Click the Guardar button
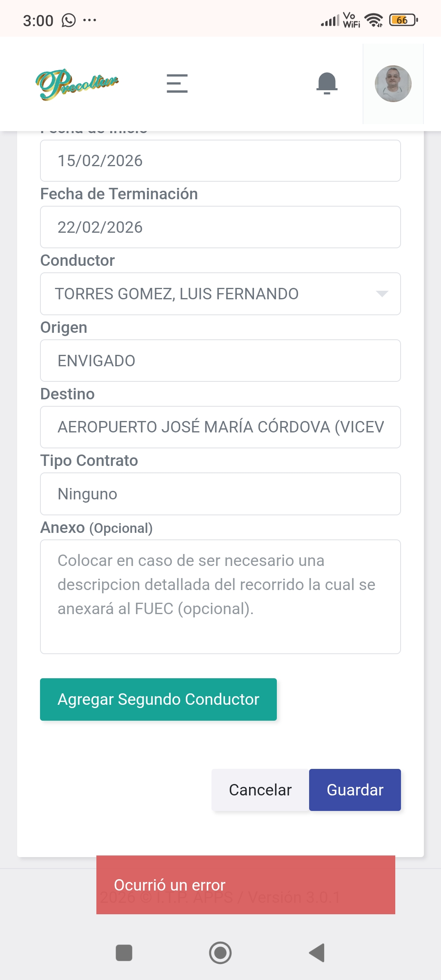This screenshot has width=441, height=980. point(355,790)
